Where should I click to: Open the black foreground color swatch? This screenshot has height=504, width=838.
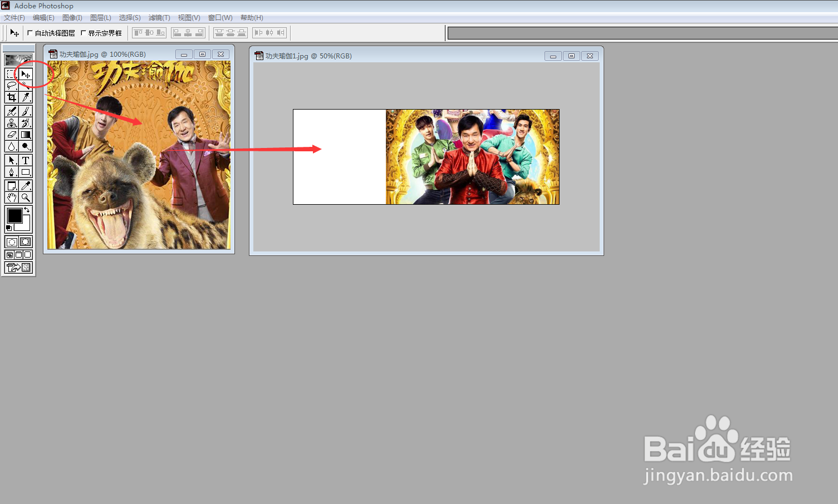point(14,215)
